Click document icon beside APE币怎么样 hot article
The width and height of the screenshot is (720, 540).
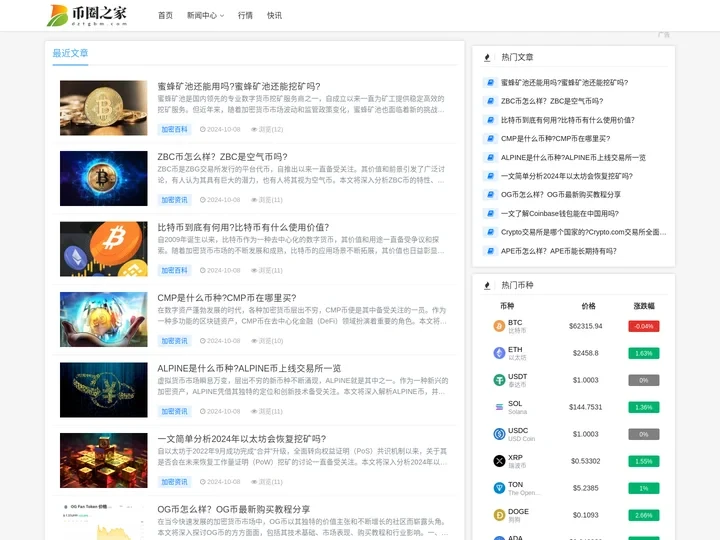(x=490, y=251)
